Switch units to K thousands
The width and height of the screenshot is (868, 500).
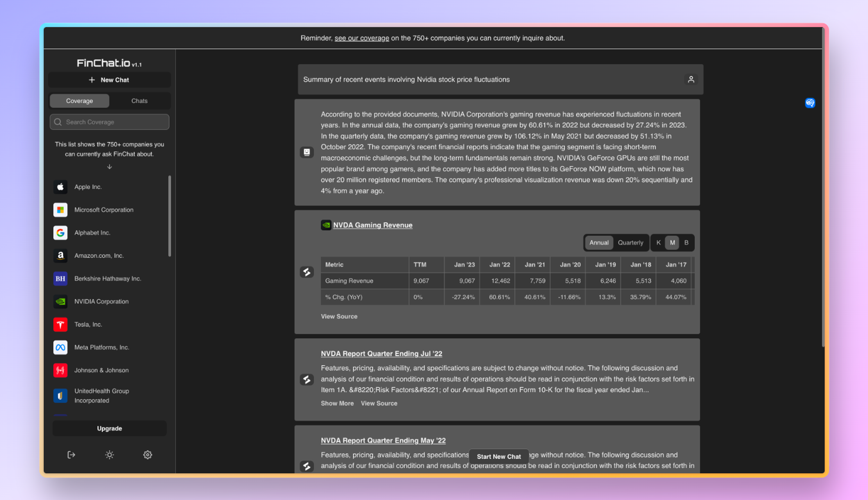pos(658,243)
